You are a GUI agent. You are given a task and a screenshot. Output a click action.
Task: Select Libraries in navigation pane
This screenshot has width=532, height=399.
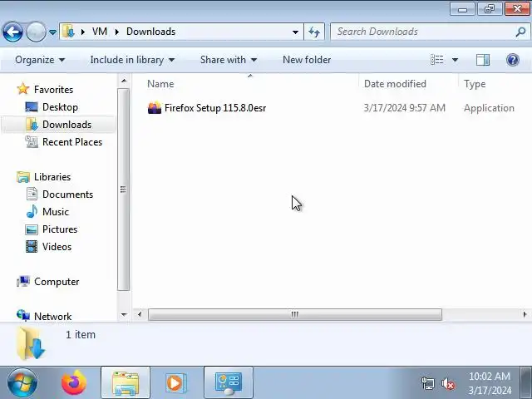pyautogui.click(x=52, y=177)
